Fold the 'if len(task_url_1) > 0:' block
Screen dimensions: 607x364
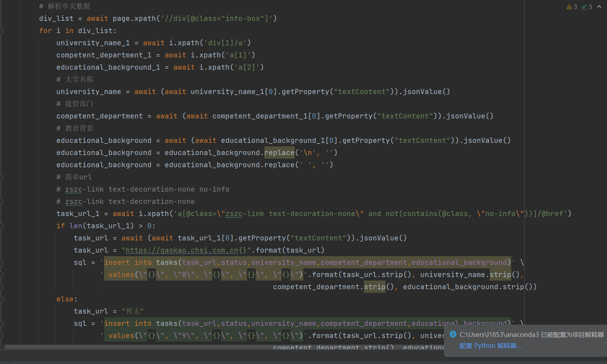click(2, 226)
